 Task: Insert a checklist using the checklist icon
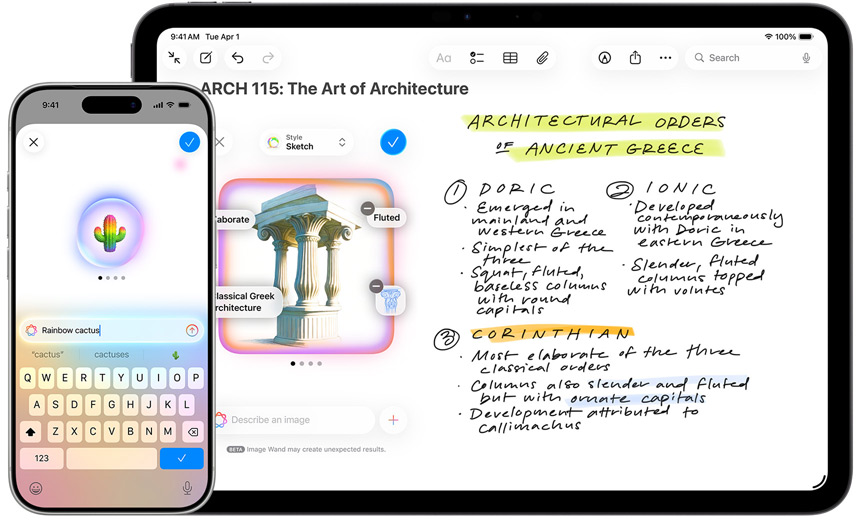[x=477, y=58]
